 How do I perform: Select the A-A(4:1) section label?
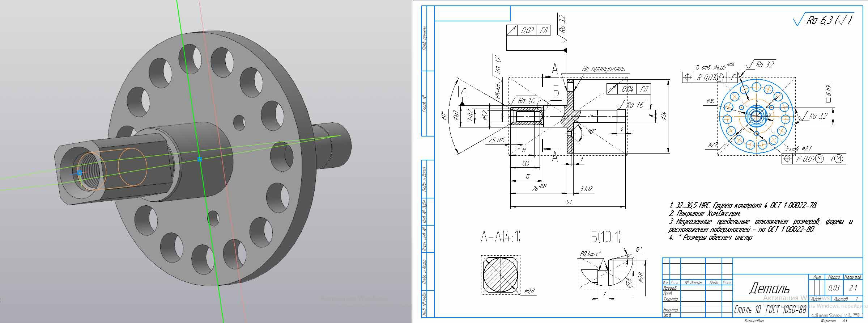501,237
